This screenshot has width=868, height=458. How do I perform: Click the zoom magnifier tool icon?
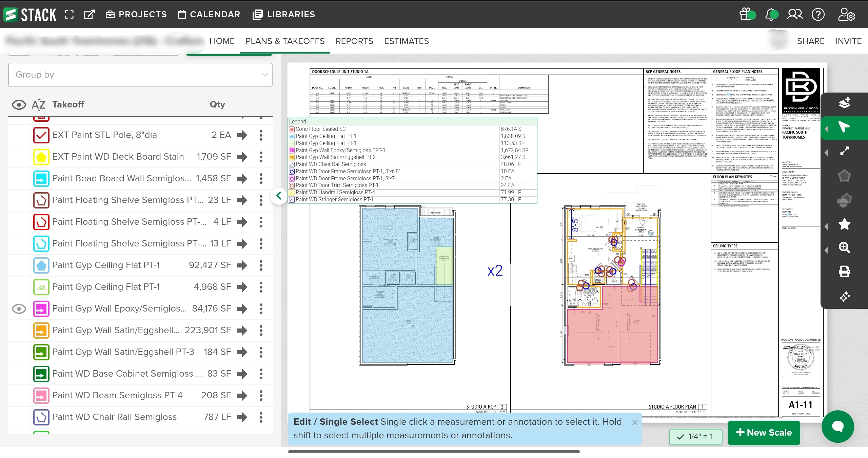(x=844, y=247)
